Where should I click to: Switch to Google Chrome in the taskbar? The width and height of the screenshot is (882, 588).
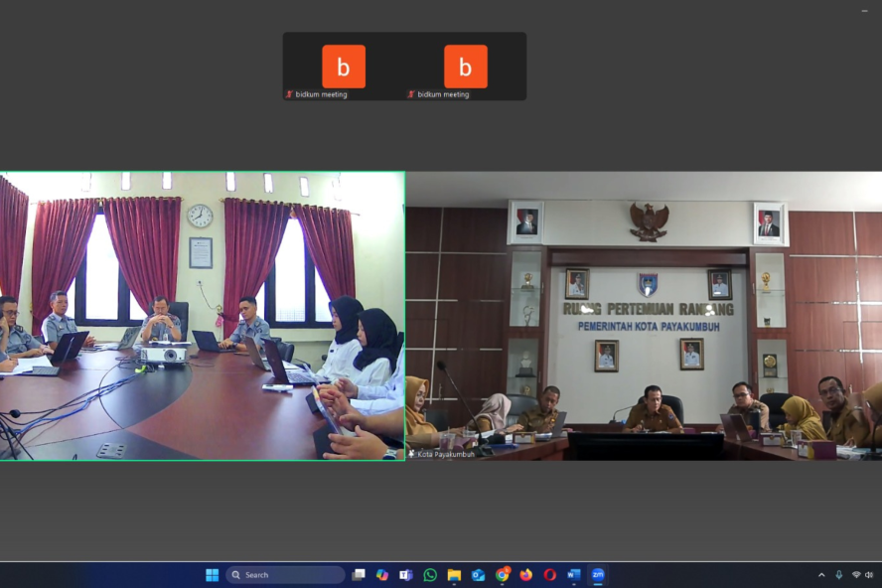coord(503,575)
